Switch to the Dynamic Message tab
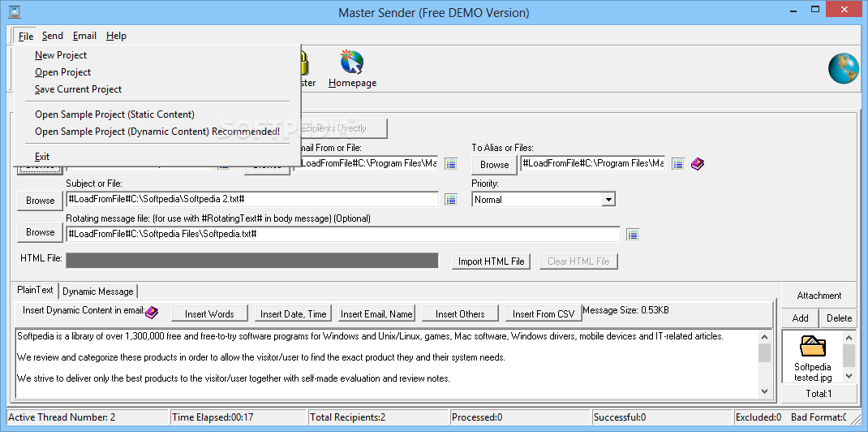The width and height of the screenshot is (868, 432). point(98,292)
